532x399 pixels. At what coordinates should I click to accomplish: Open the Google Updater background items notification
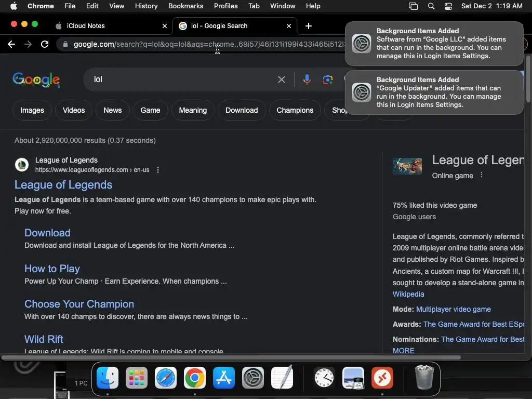coord(434,92)
